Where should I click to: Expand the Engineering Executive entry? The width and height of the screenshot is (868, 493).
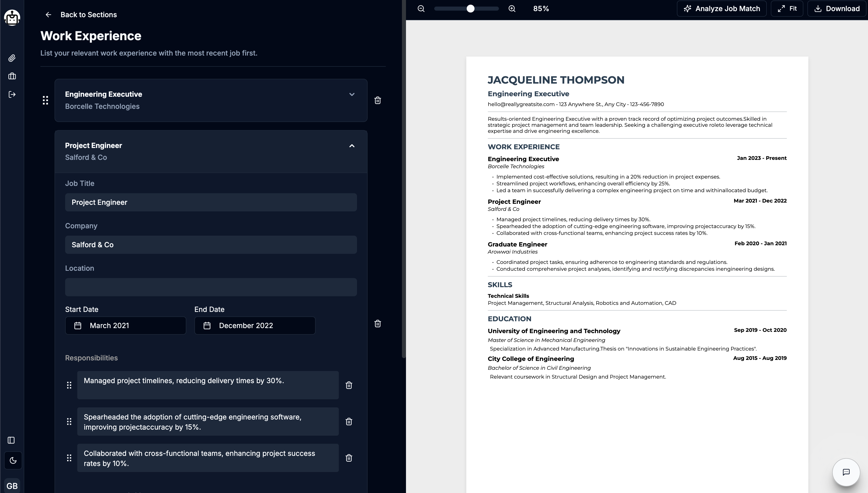click(x=352, y=94)
